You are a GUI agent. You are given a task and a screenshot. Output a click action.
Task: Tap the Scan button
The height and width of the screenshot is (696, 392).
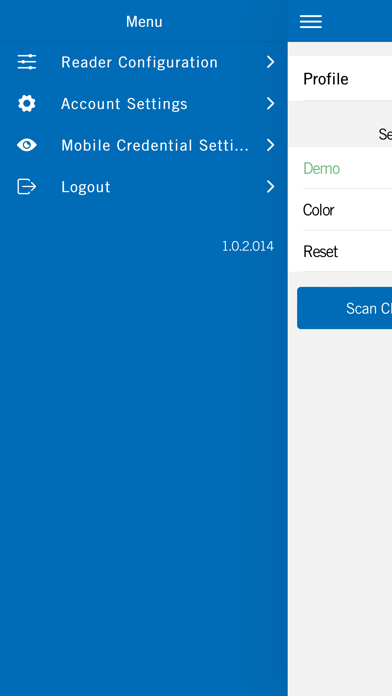tap(344, 308)
